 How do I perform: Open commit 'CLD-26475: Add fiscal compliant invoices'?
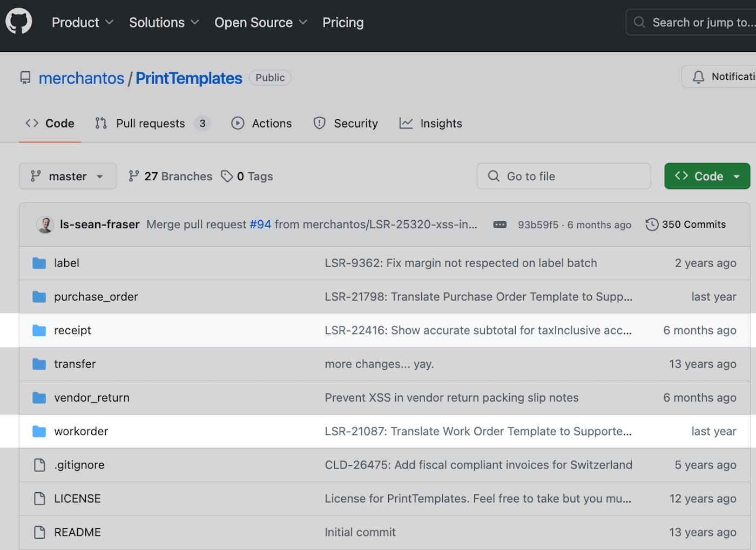point(478,465)
